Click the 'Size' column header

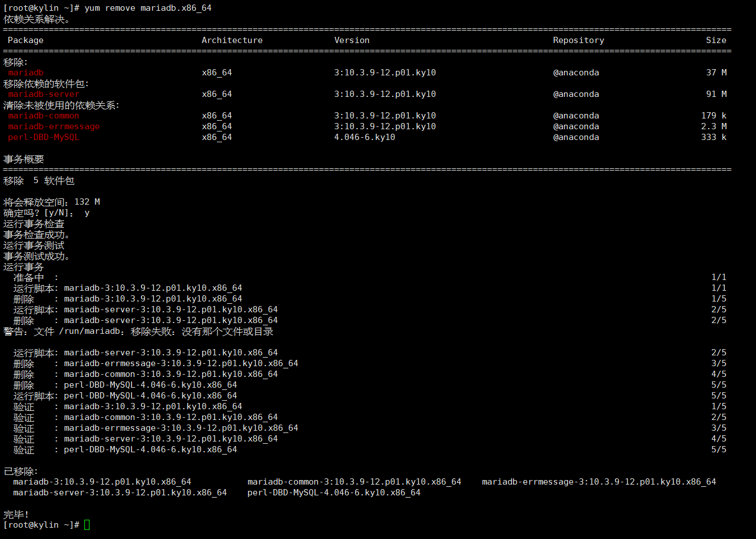(x=716, y=40)
